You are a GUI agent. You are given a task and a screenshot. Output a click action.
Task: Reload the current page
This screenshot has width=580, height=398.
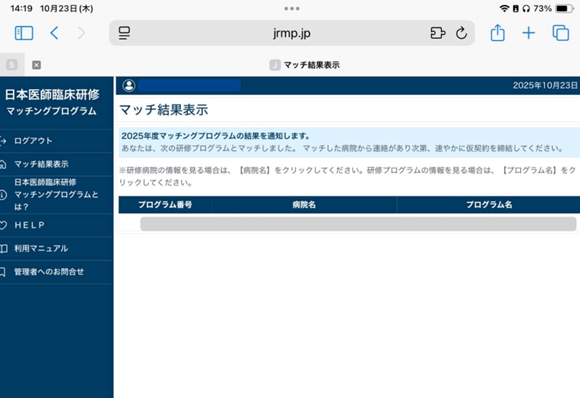pos(461,33)
